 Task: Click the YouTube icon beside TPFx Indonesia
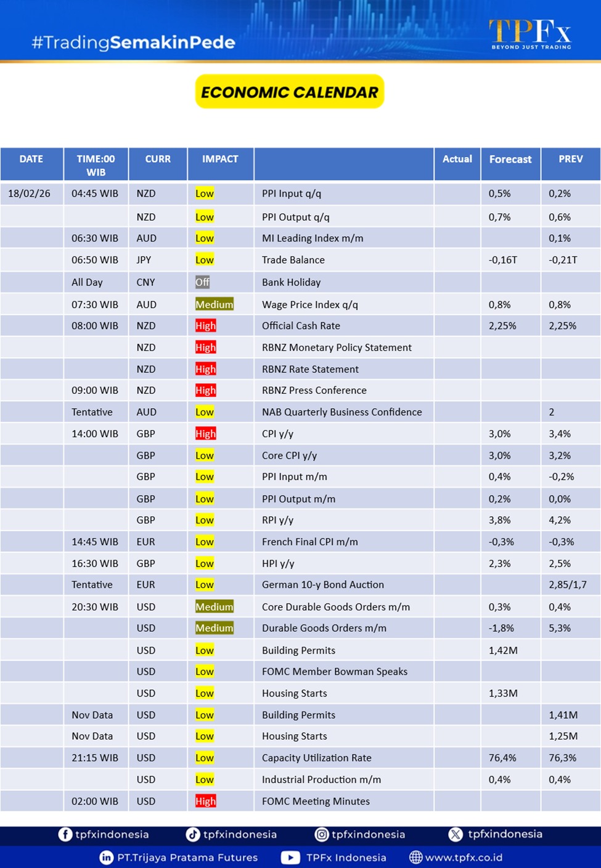pos(290,858)
